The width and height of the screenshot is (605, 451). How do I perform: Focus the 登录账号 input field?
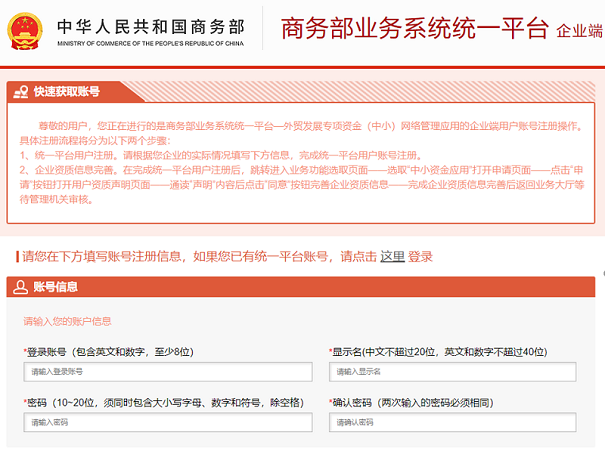(x=168, y=372)
